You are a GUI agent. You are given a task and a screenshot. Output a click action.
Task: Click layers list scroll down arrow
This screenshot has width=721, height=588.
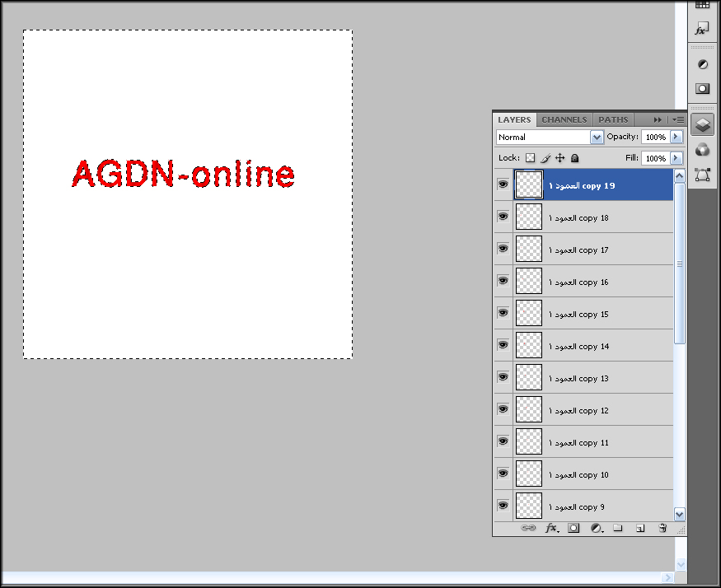(x=679, y=514)
